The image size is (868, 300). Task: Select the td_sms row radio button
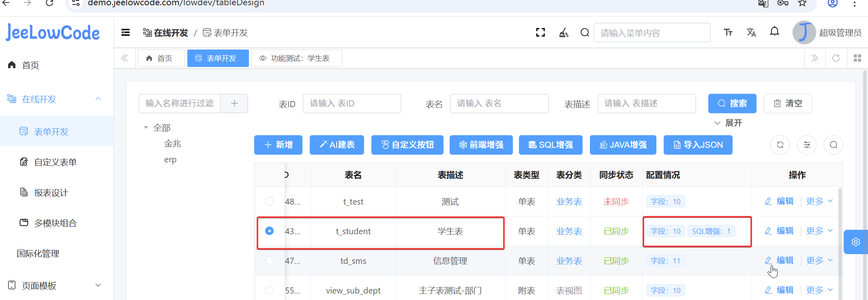coord(269,261)
